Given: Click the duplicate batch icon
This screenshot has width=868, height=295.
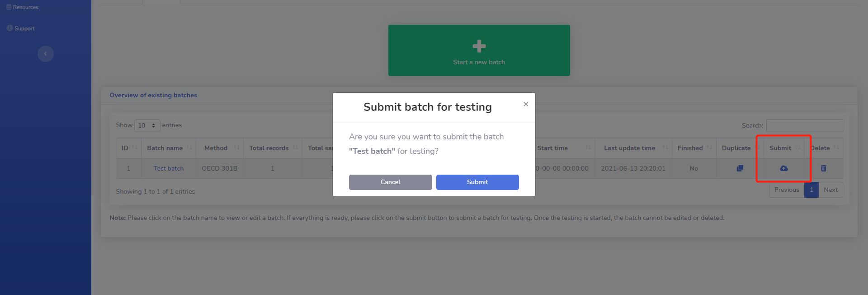Looking at the screenshot, I should (740, 168).
